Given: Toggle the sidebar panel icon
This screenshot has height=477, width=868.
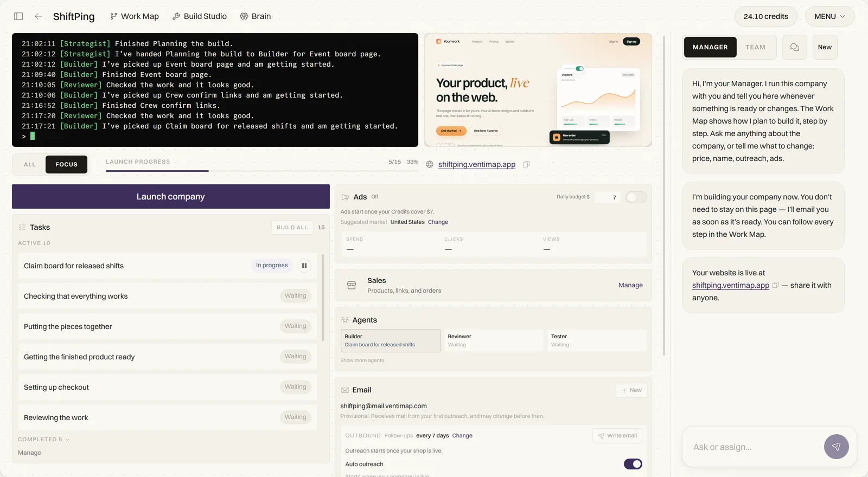Looking at the screenshot, I should click(18, 16).
